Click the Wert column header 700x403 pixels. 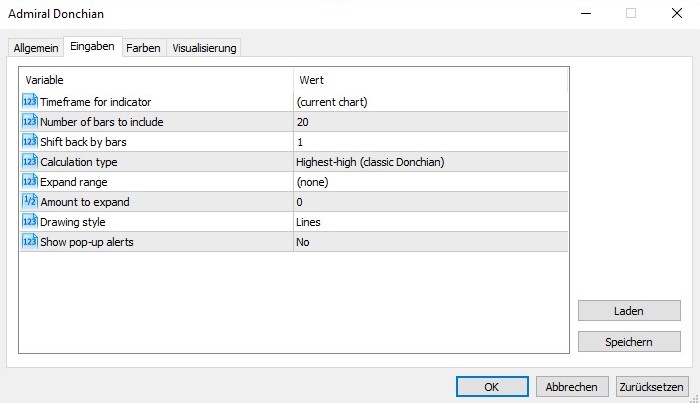[430, 80]
